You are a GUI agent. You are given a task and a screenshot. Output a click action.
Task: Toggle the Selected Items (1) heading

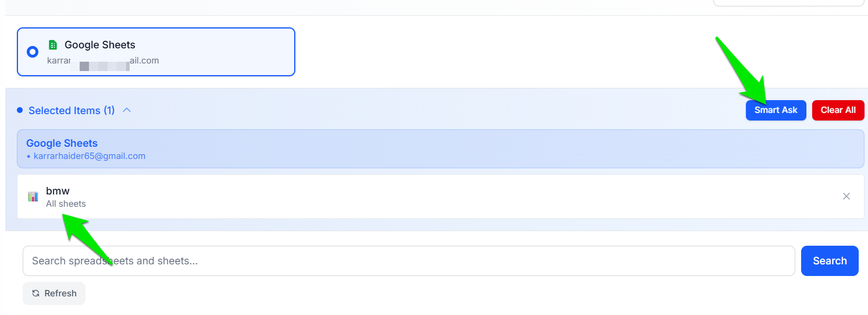[x=72, y=110]
